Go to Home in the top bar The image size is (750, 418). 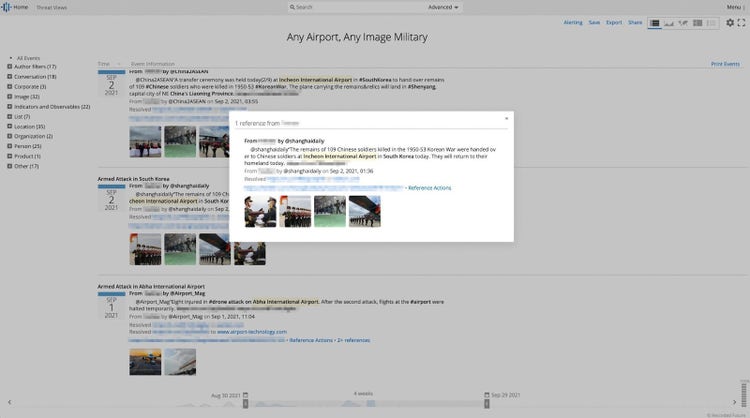pos(21,7)
